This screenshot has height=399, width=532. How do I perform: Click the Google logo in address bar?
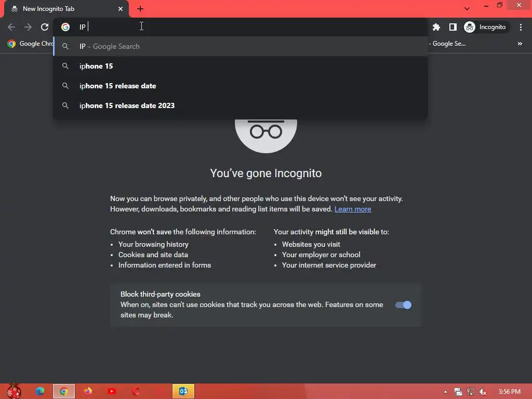(65, 27)
